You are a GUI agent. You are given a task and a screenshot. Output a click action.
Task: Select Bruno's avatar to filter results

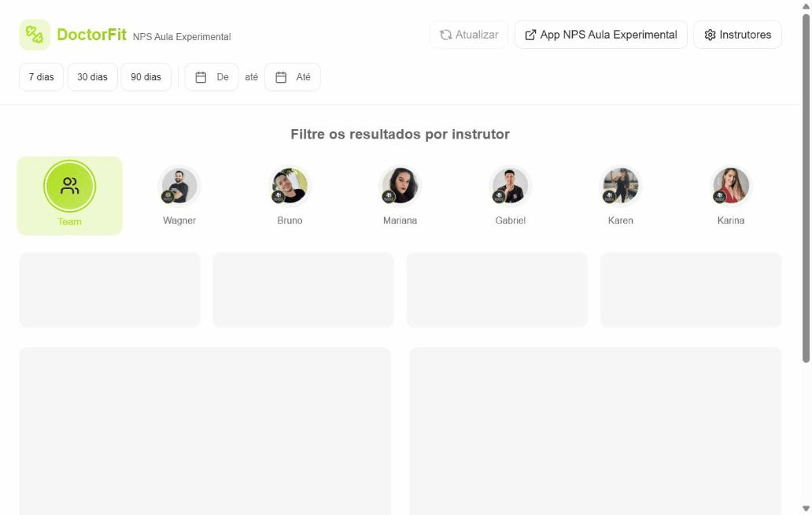tap(290, 186)
